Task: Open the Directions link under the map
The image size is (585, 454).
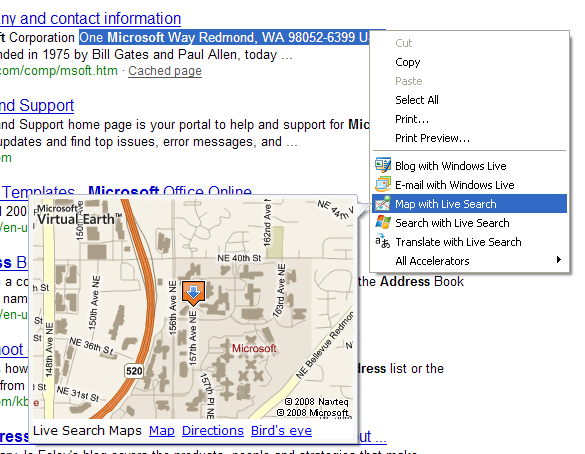Action: [x=213, y=430]
